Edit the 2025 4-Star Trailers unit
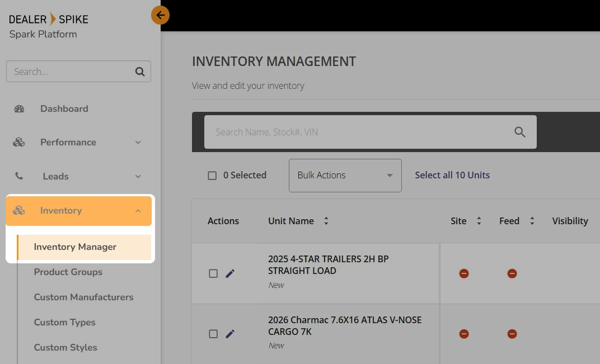Viewport: 600px width, 364px height. tap(229, 273)
